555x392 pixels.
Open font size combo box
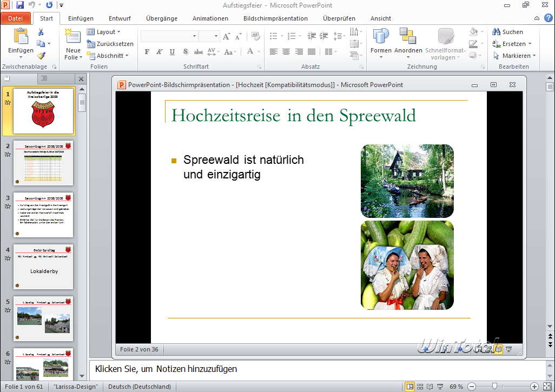[x=209, y=36]
